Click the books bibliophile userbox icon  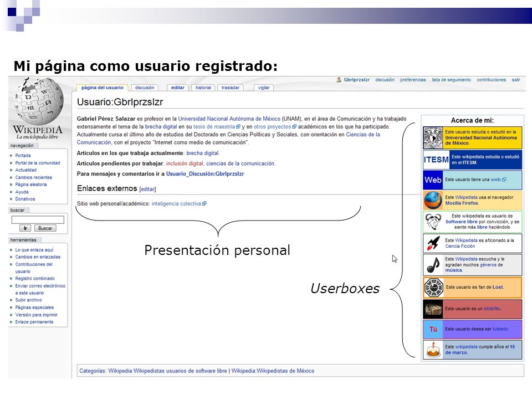433,309
